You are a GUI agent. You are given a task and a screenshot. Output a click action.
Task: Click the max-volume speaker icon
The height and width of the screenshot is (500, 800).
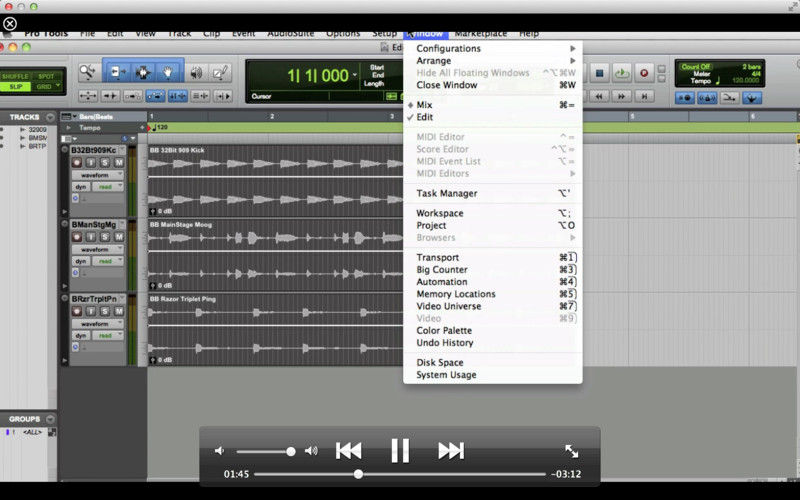click(x=311, y=451)
